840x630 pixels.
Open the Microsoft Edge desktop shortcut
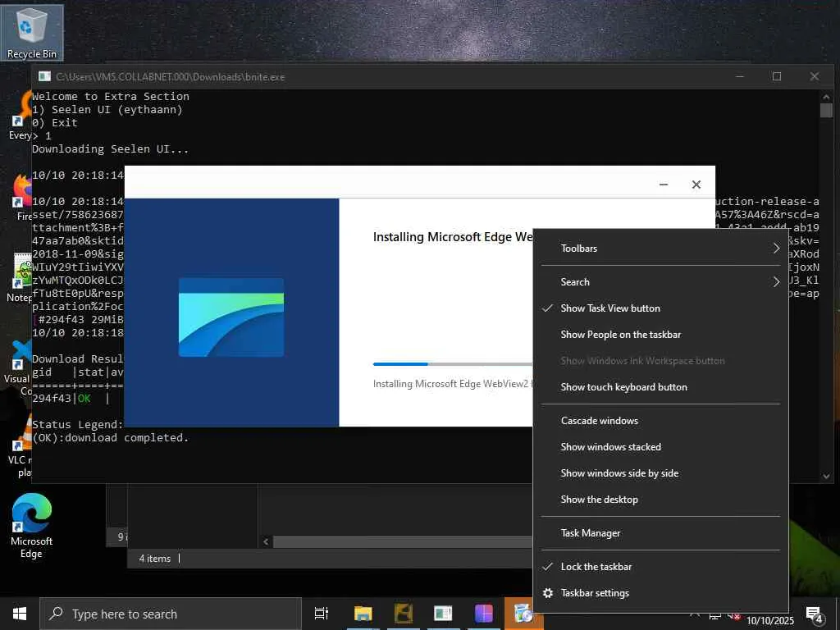click(x=31, y=525)
